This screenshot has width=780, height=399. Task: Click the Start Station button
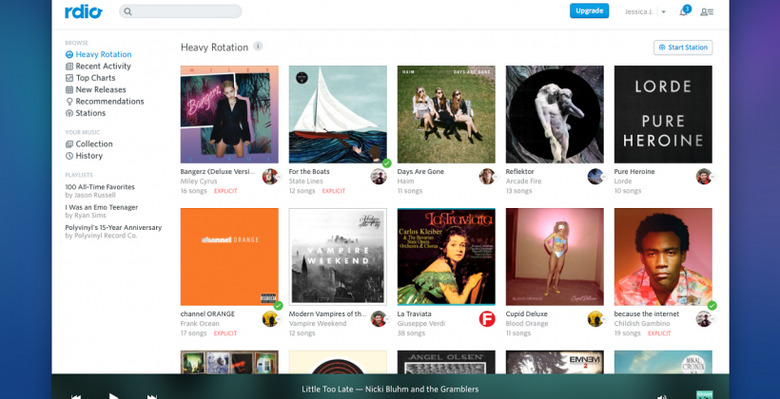click(x=683, y=48)
